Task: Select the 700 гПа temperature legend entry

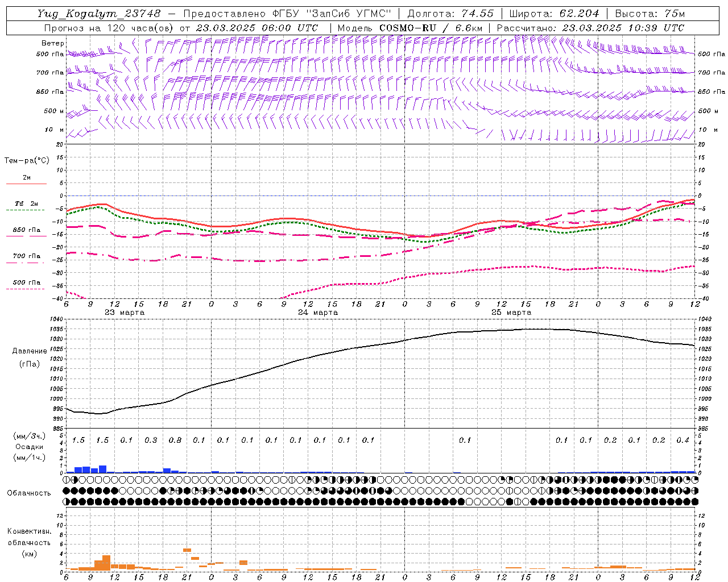Action: (x=27, y=256)
